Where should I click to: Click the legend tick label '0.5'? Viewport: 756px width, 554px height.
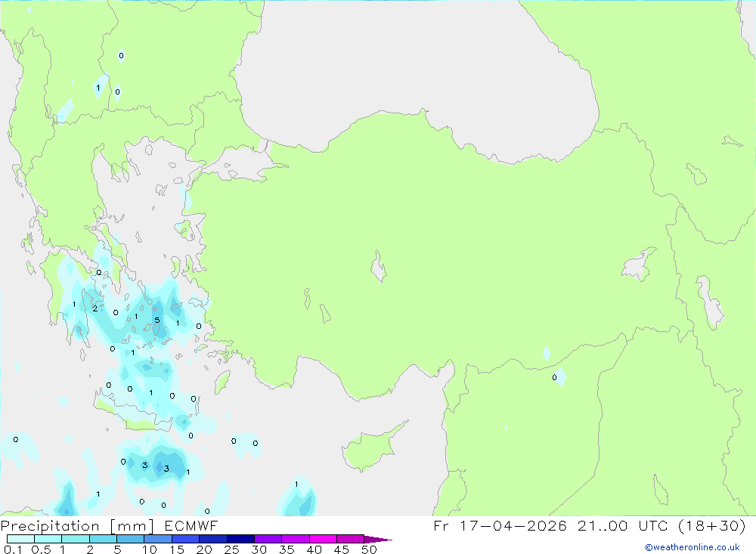tap(41, 549)
